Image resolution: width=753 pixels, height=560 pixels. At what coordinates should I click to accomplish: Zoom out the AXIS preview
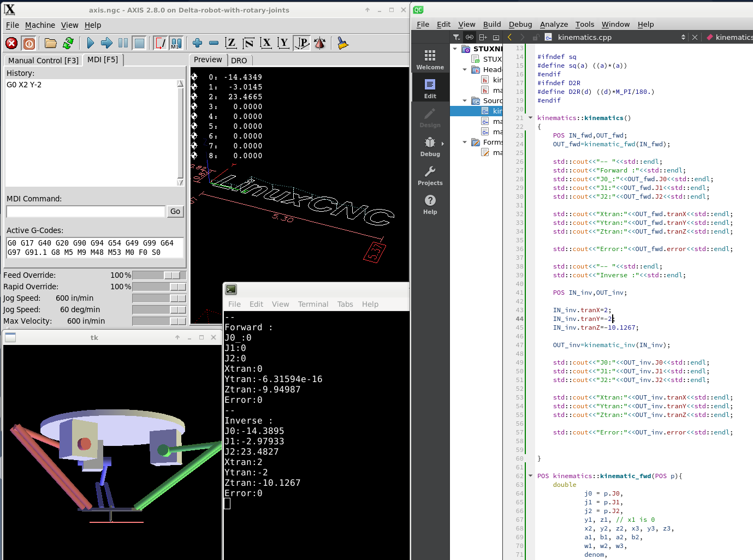214,43
